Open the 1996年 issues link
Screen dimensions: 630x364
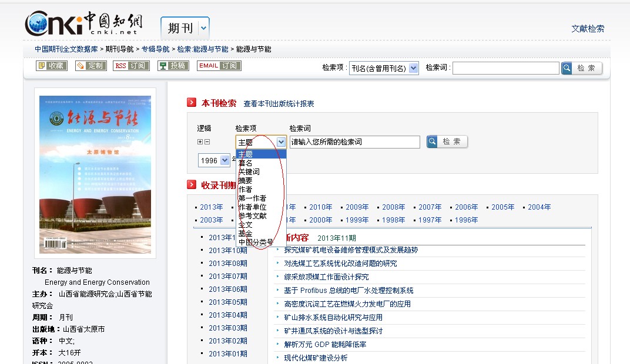(467, 220)
